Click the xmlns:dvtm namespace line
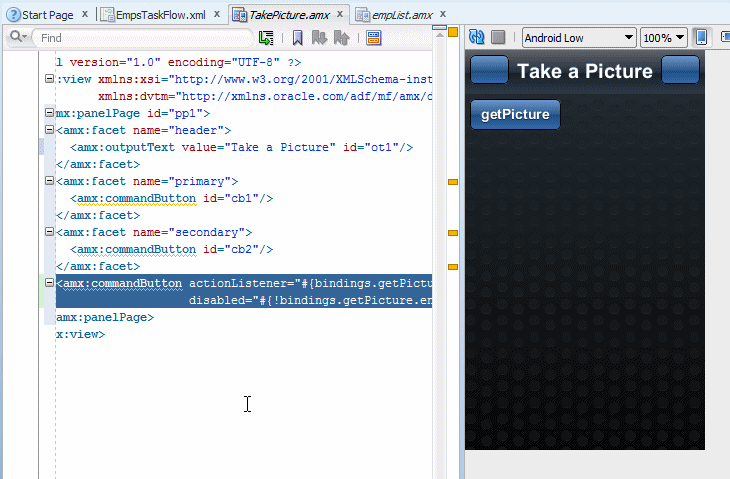Image resolution: width=730 pixels, height=479 pixels. point(265,96)
